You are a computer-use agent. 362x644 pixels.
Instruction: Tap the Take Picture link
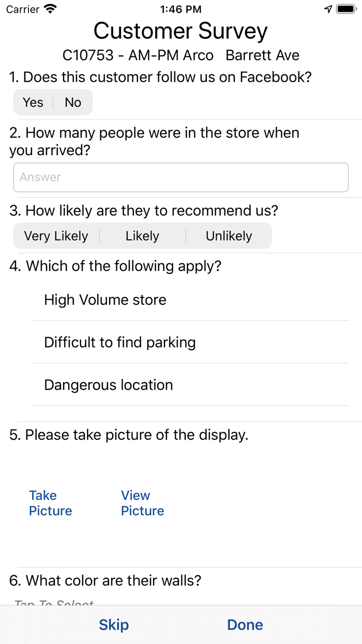coord(50,503)
